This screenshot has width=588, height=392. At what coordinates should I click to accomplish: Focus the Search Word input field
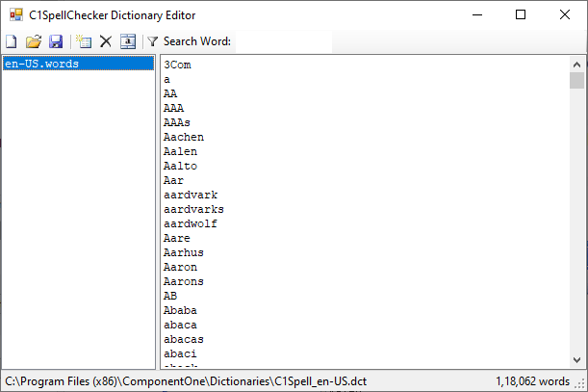click(284, 41)
